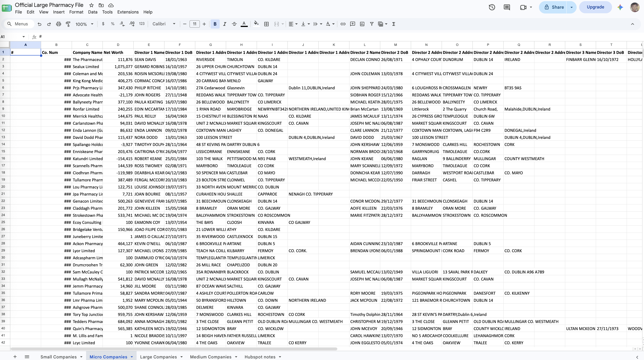Format as percent
The image size is (644, 360).
tap(113, 24)
